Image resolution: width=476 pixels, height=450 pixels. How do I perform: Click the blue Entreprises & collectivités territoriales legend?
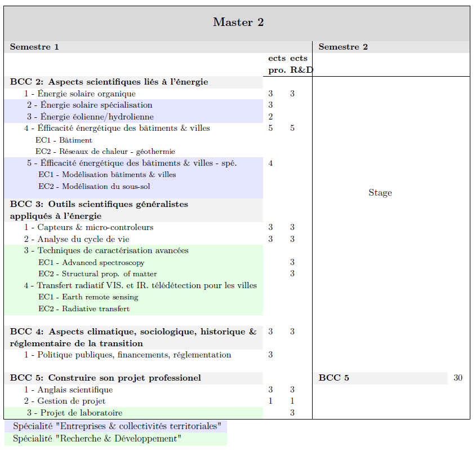[x=117, y=426]
